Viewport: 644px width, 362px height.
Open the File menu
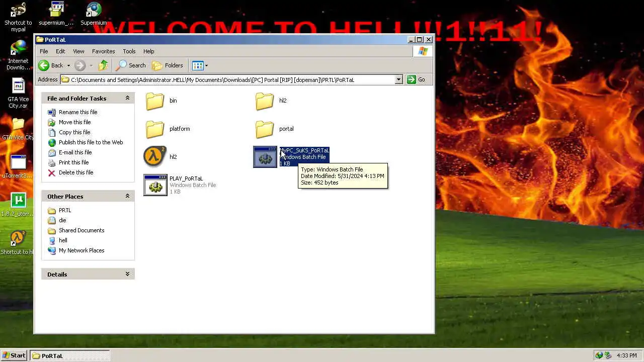coord(44,51)
